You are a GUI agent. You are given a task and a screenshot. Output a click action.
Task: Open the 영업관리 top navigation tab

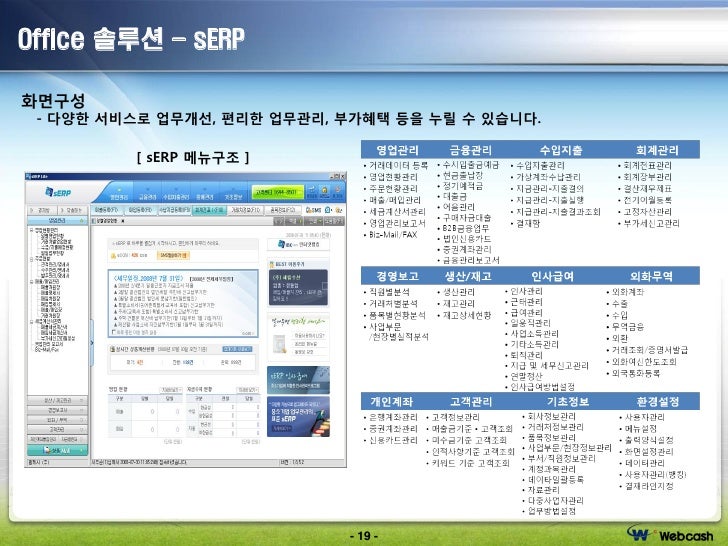[119, 195]
